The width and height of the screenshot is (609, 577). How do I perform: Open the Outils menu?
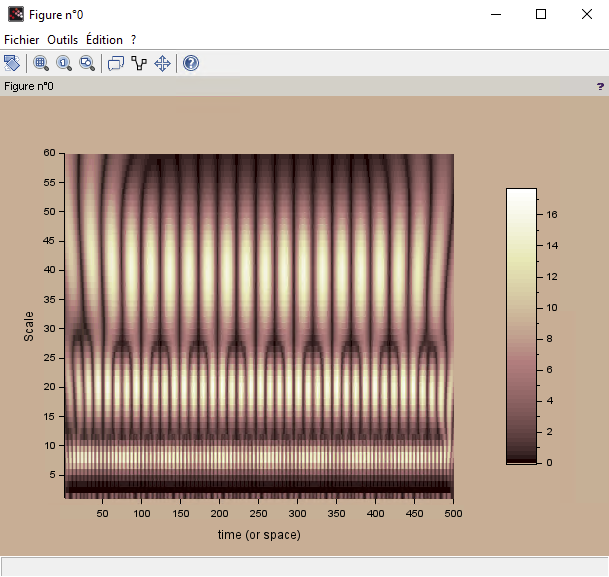click(63, 40)
